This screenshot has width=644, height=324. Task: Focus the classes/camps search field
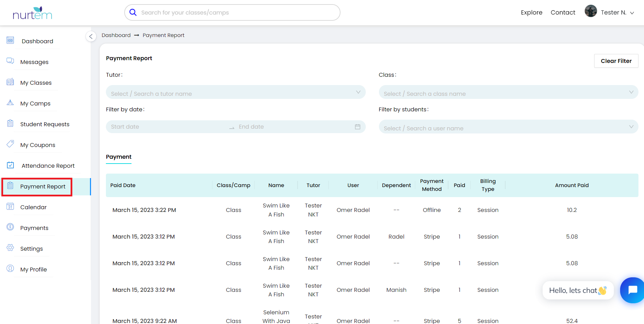pyautogui.click(x=235, y=12)
